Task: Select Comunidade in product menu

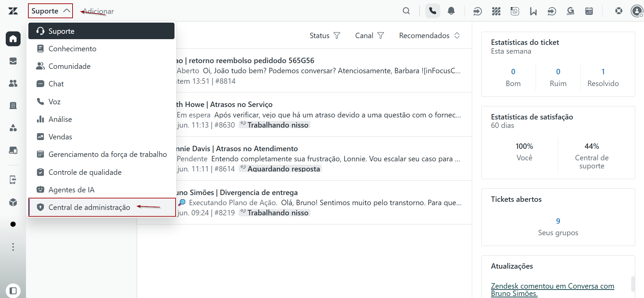Action: point(101,66)
